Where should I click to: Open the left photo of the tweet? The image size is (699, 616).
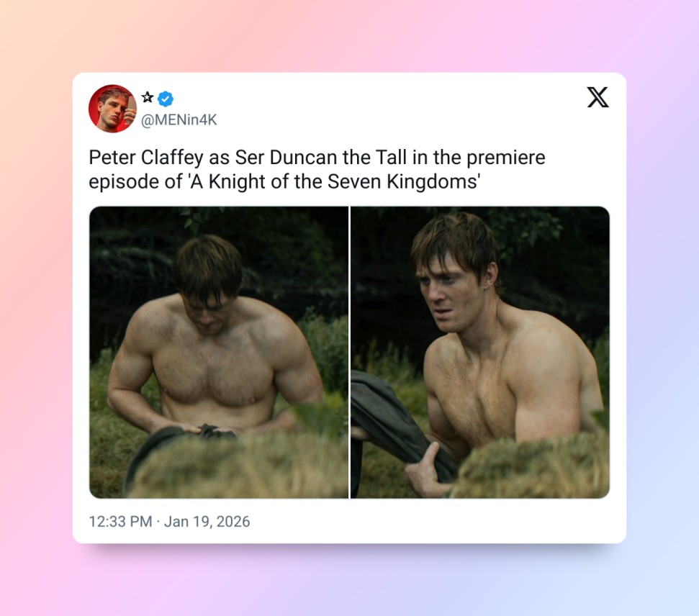(219, 352)
